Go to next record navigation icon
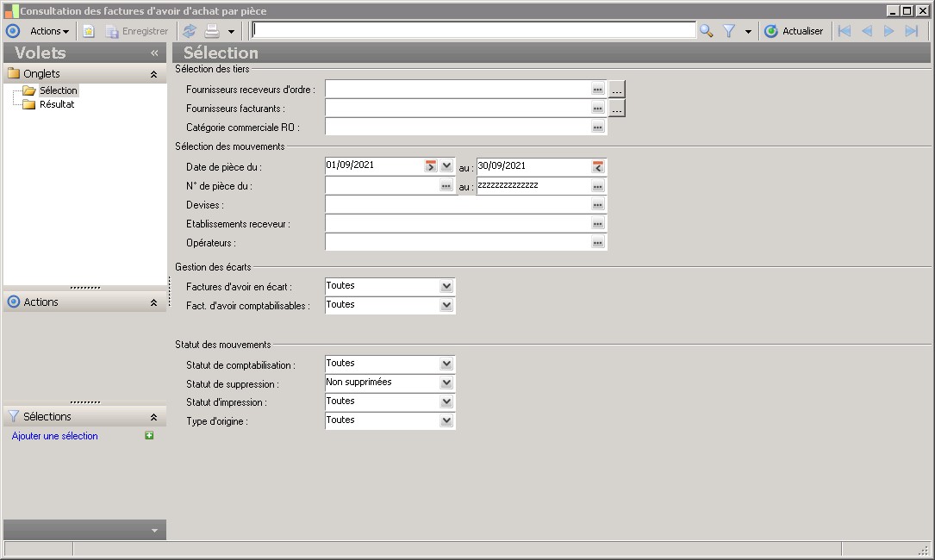 pyautogui.click(x=889, y=31)
